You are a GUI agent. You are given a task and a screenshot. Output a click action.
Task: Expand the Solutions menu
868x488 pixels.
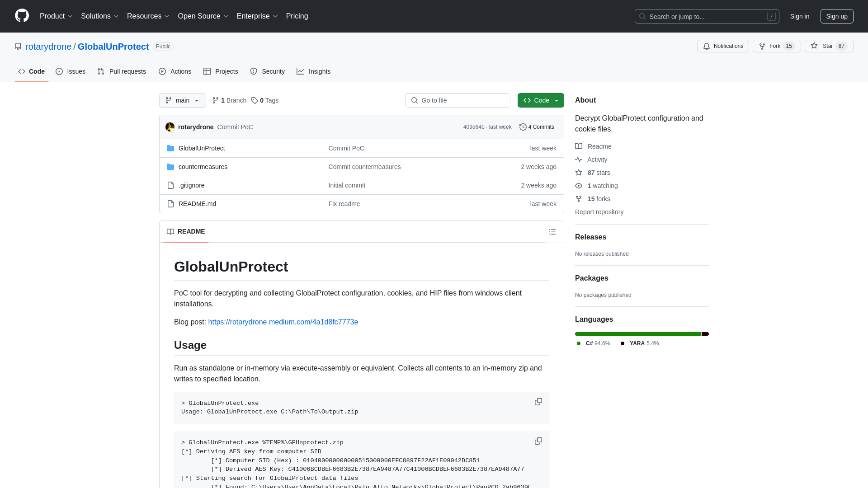(x=99, y=16)
